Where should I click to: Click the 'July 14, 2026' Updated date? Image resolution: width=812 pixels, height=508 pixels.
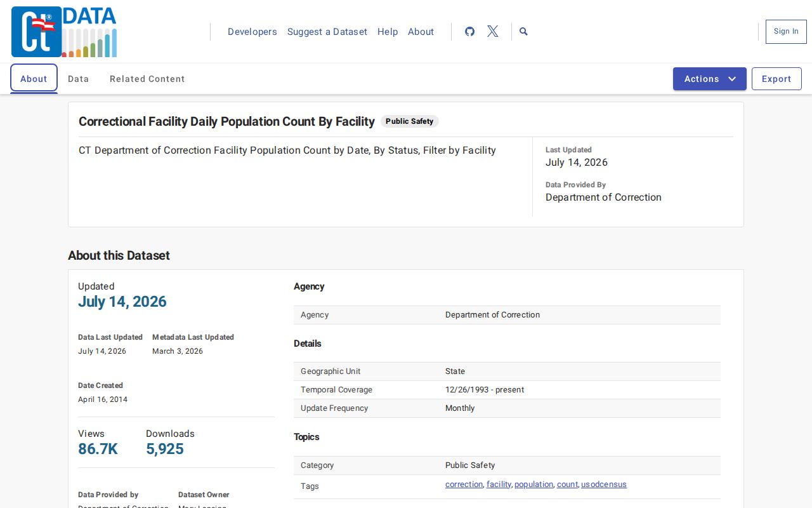click(122, 302)
